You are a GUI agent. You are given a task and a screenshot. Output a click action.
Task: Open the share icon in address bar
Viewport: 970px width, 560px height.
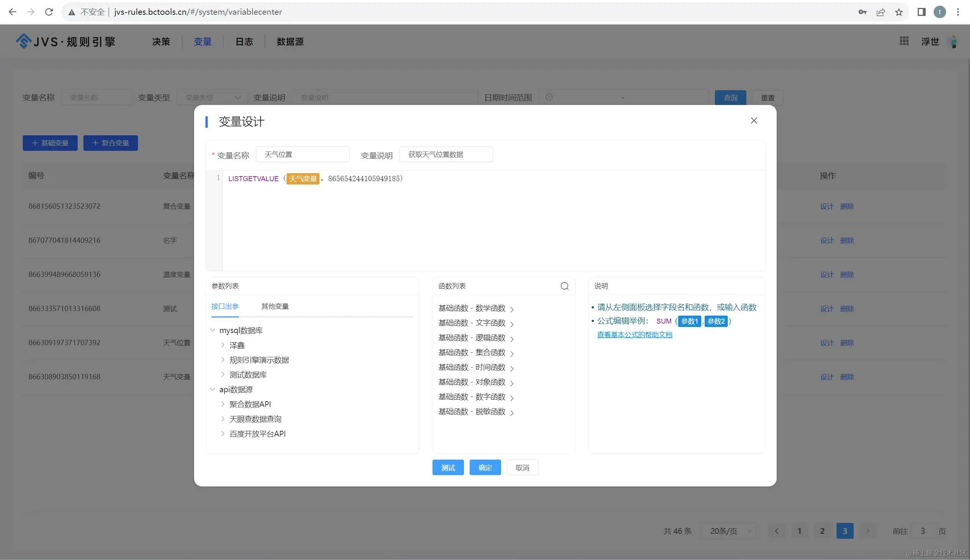880,12
